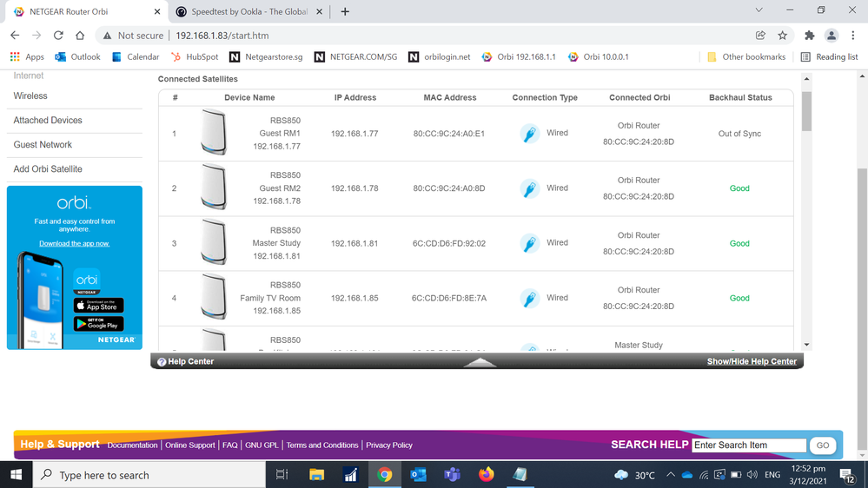This screenshot has height=488, width=868.
Task: Click the Google Play download badge
Action: point(98,324)
